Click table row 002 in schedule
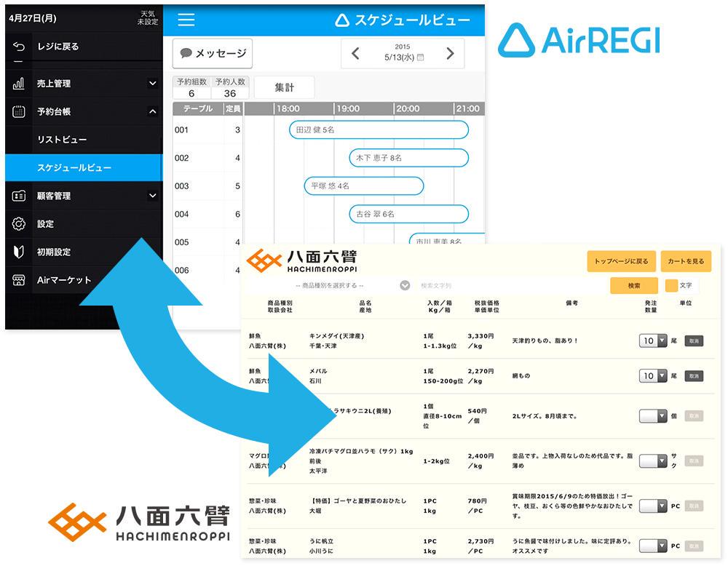Viewport: 728px width, 566px height. [x=207, y=158]
